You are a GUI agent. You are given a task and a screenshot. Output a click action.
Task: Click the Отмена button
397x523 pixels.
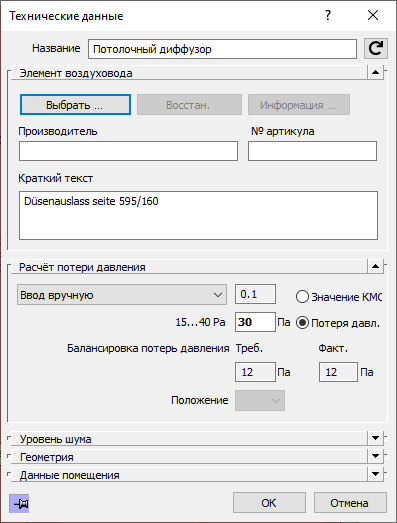(x=350, y=503)
